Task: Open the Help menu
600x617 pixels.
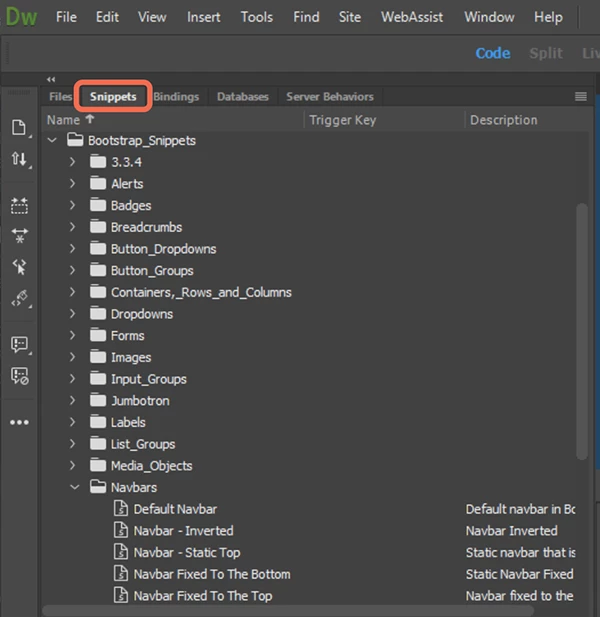Action: [x=548, y=17]
